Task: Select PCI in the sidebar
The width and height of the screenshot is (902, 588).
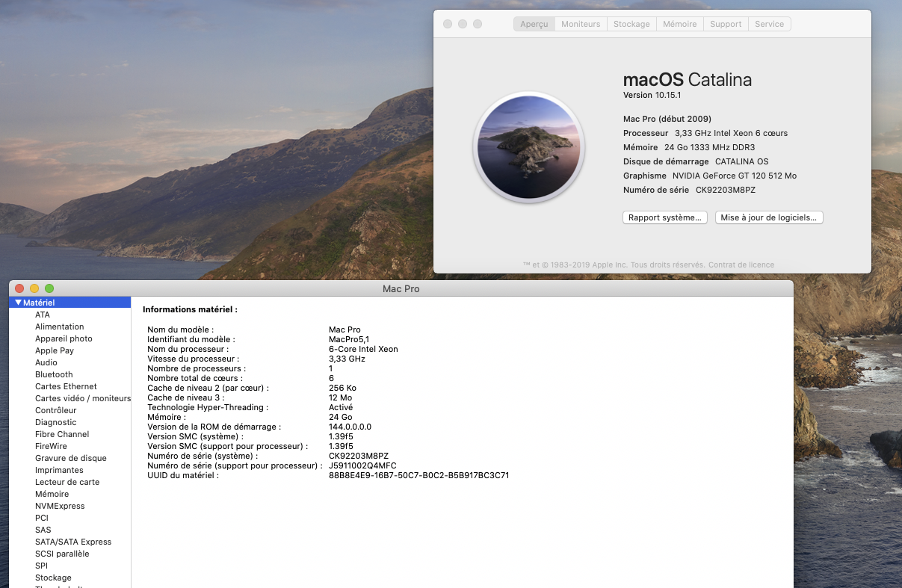Action: coord(42,518)
